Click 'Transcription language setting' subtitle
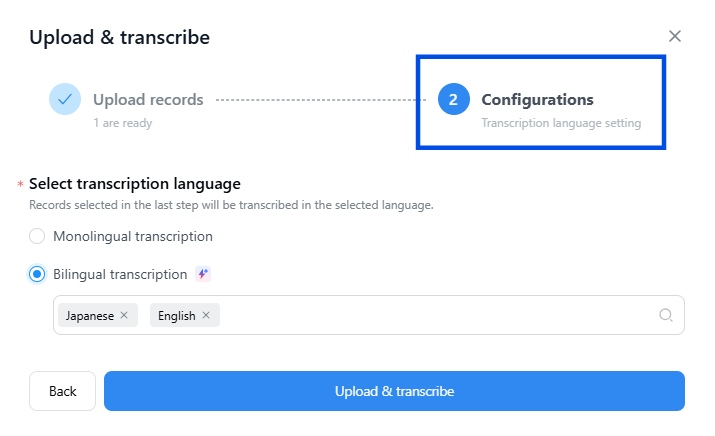 click(561, 123)
